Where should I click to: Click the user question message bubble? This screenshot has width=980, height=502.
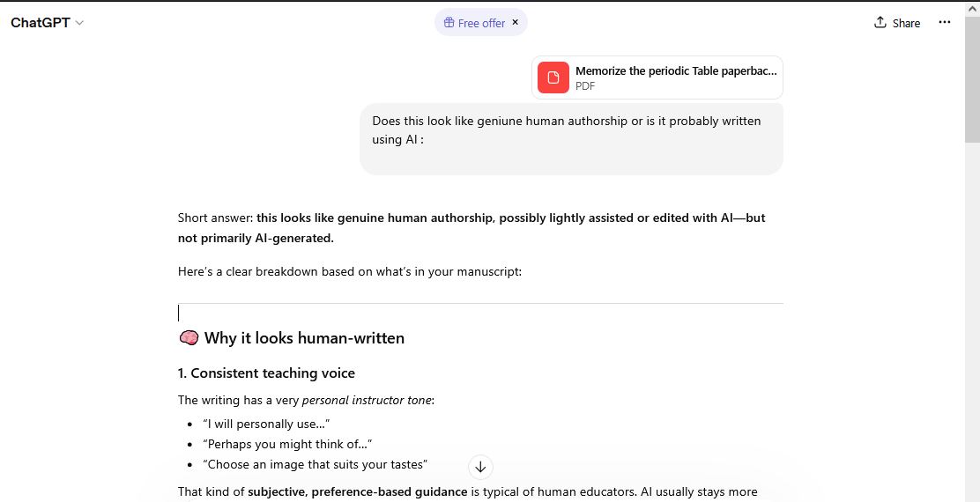click(x=570, y=139)
